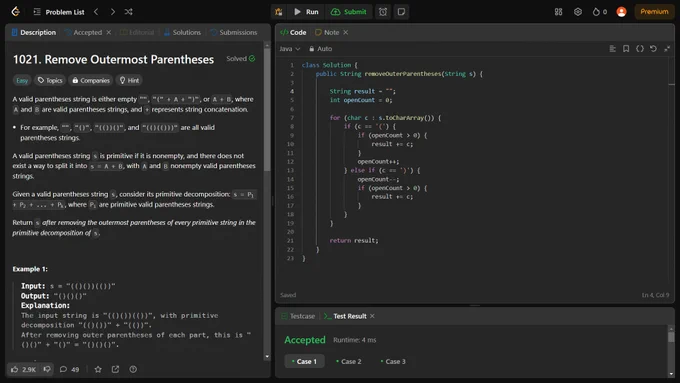Close the Note tab
680x383 pixels.
(x=346, y=32)
